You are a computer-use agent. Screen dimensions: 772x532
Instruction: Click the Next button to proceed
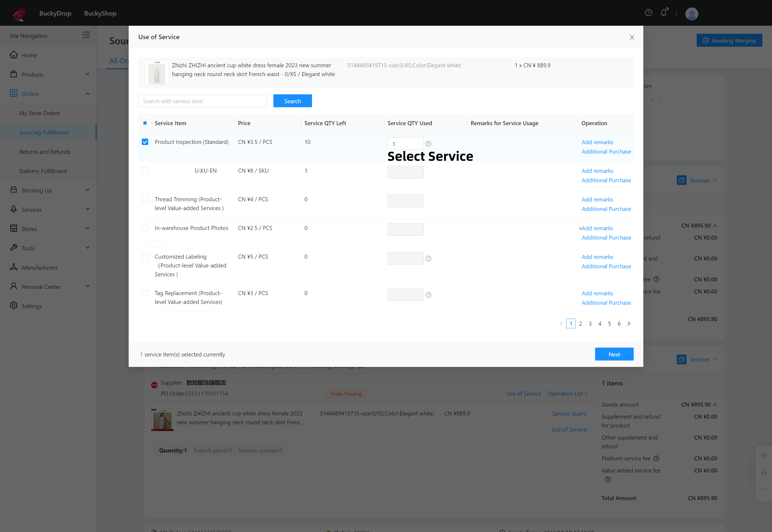[x=614, y=354]
